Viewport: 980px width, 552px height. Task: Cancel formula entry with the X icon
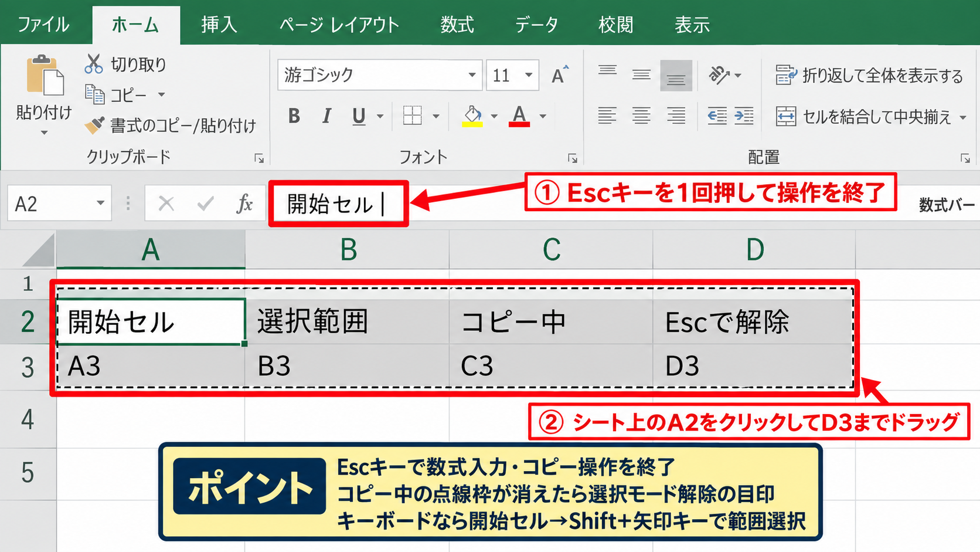pos(166,204)
